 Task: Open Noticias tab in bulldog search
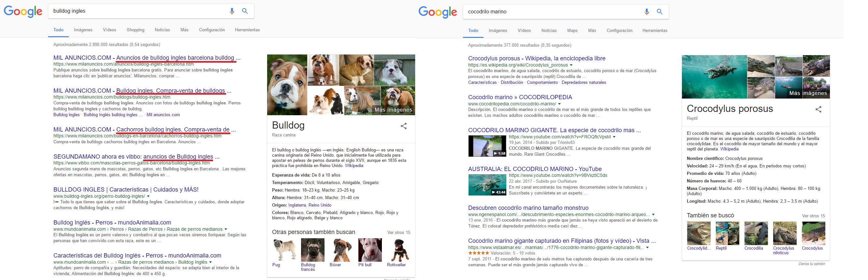pos(162,30)
